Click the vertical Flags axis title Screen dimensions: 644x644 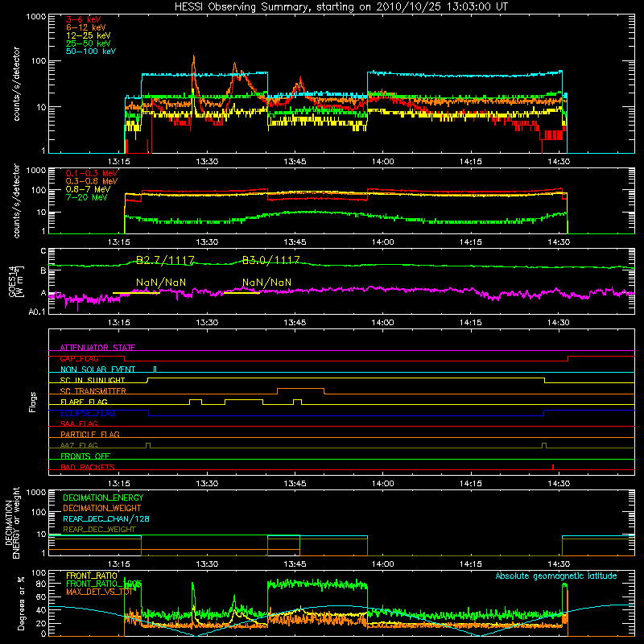tap(33, 402)
